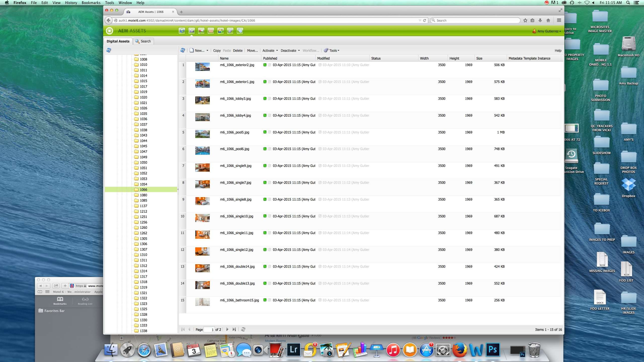
Task: Open the Tagging icon in green bar
Action: tap(240, 31)
